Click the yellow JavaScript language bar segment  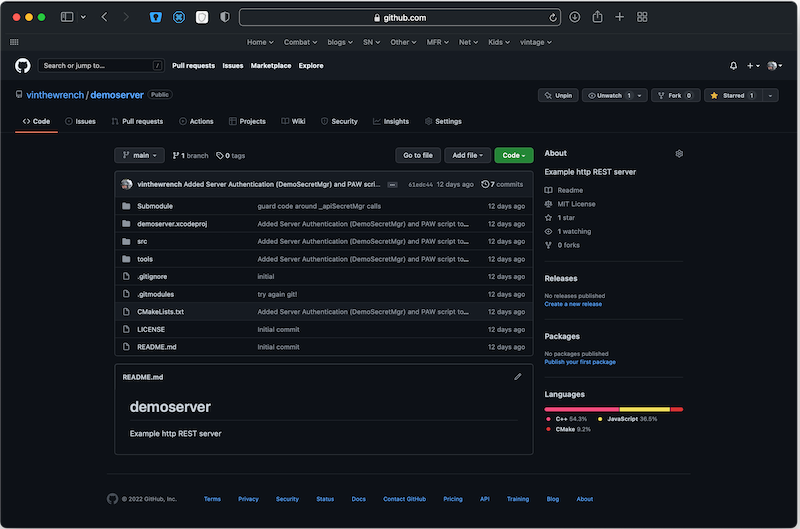tap(644, 409)
